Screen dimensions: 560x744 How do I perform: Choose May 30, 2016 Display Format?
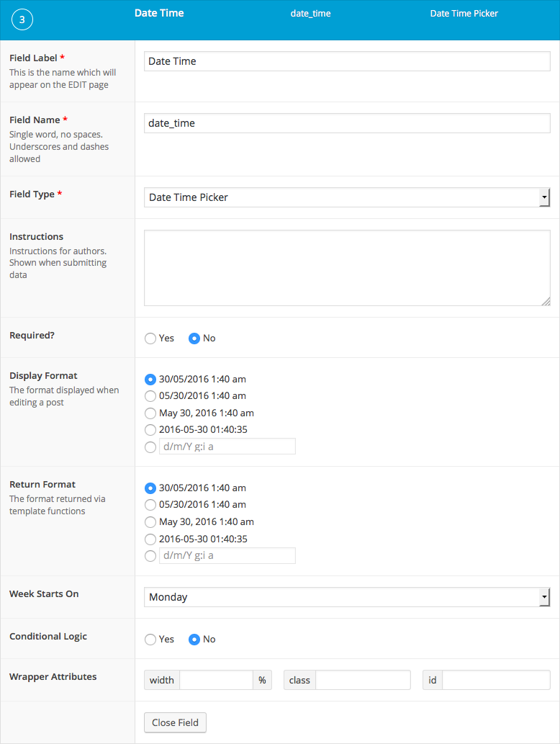(150, 413)
